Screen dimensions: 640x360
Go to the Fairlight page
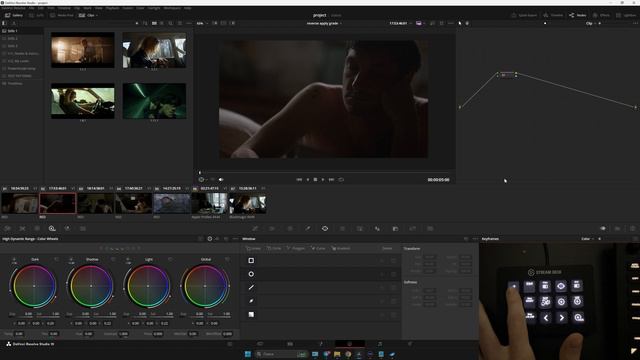coord(380,344)
